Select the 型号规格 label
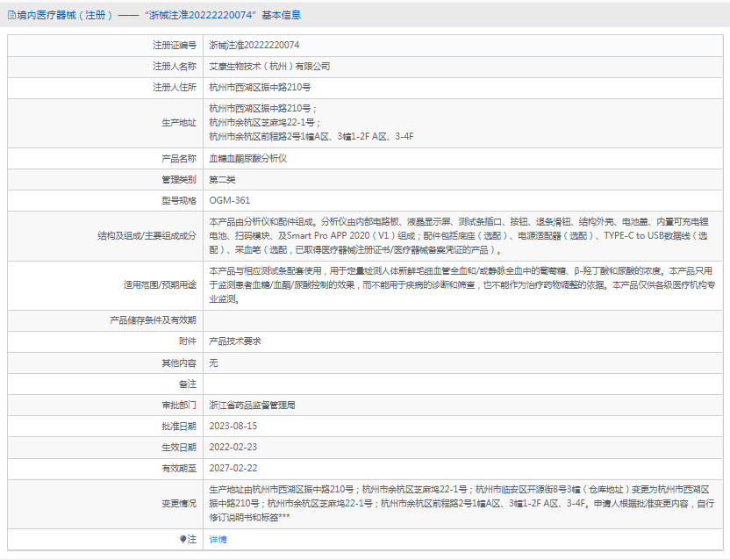 tap(179, 200)
